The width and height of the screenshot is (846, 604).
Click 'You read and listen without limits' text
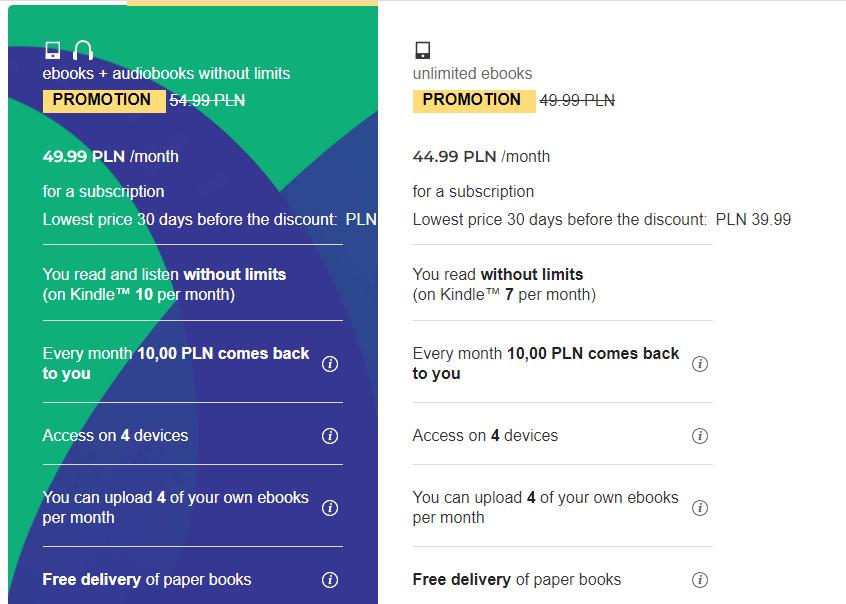pos(164,274)
